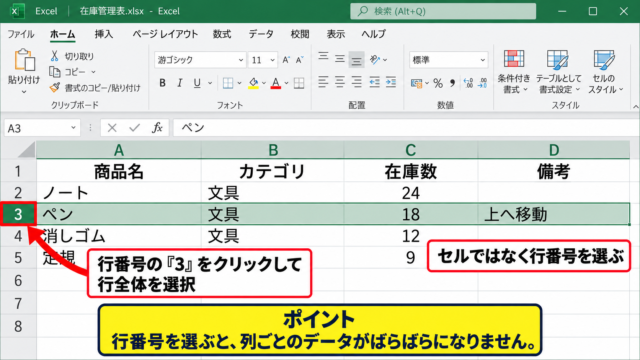Click cell containing ノート
The image size is (640, 360).
coord(118,192)
